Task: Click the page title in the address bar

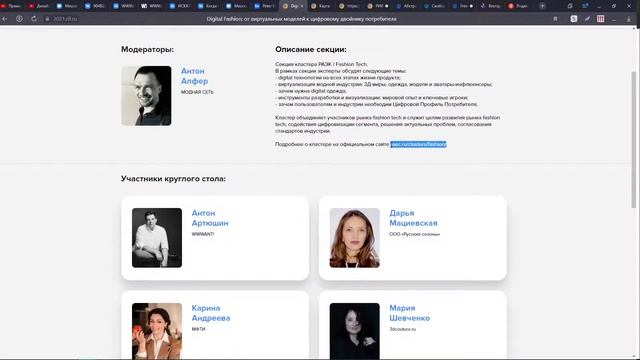Action: (301, 19)
